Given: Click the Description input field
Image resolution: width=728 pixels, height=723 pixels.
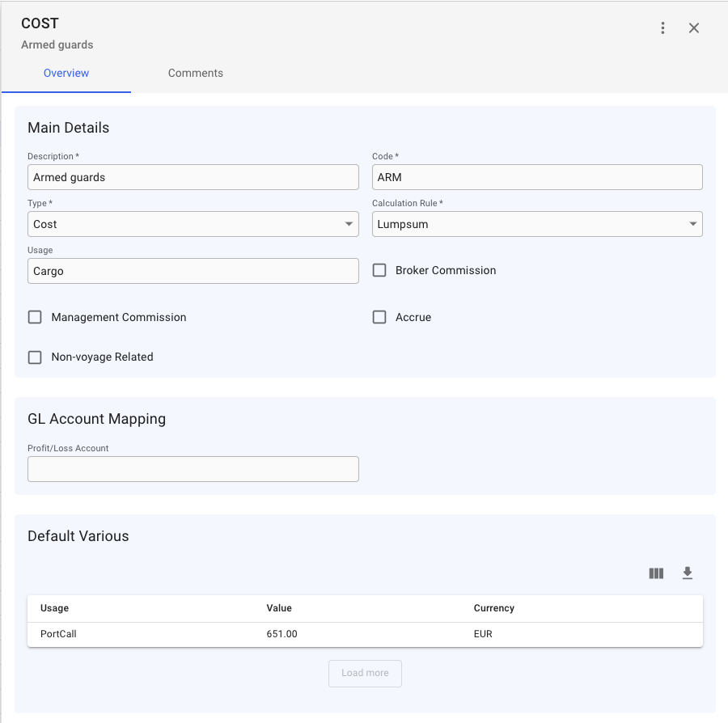Looking at the screenshot, I should point(193,177).
